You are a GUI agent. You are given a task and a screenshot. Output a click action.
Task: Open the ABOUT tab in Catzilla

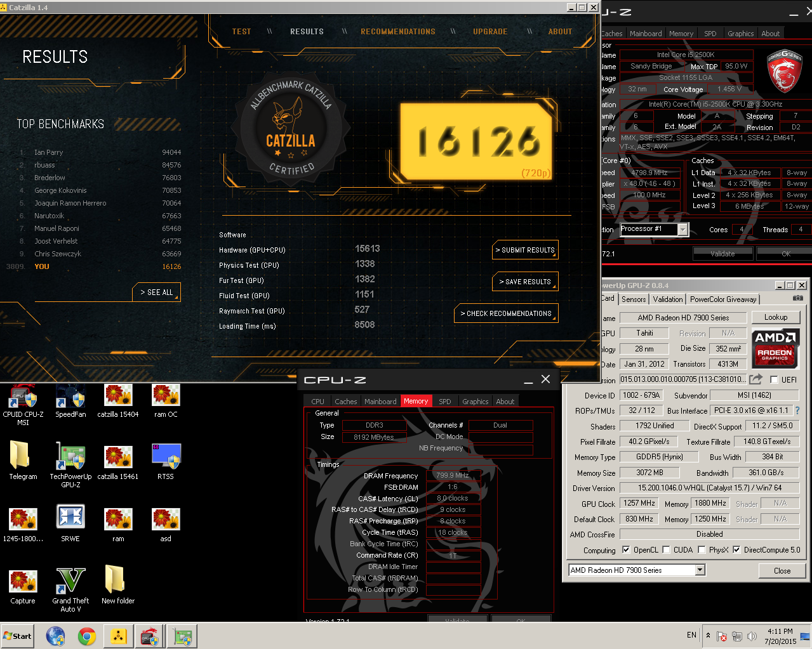tap(560, 31)
